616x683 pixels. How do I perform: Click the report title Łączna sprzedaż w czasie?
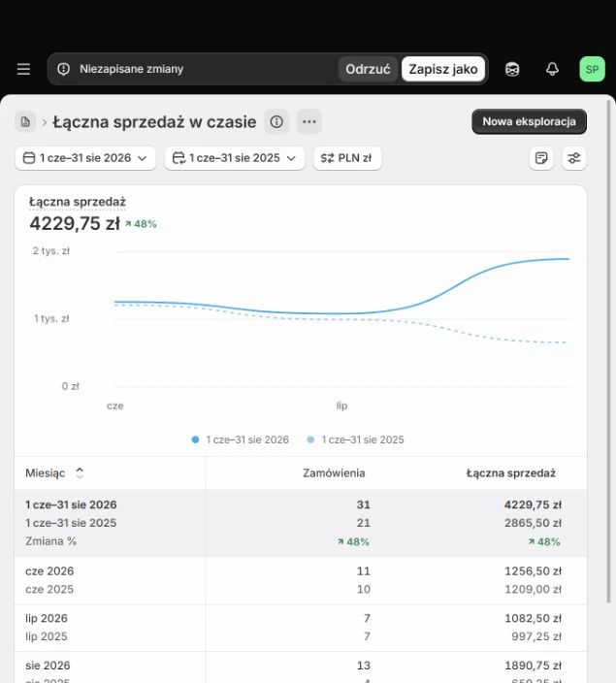point(154,121)
